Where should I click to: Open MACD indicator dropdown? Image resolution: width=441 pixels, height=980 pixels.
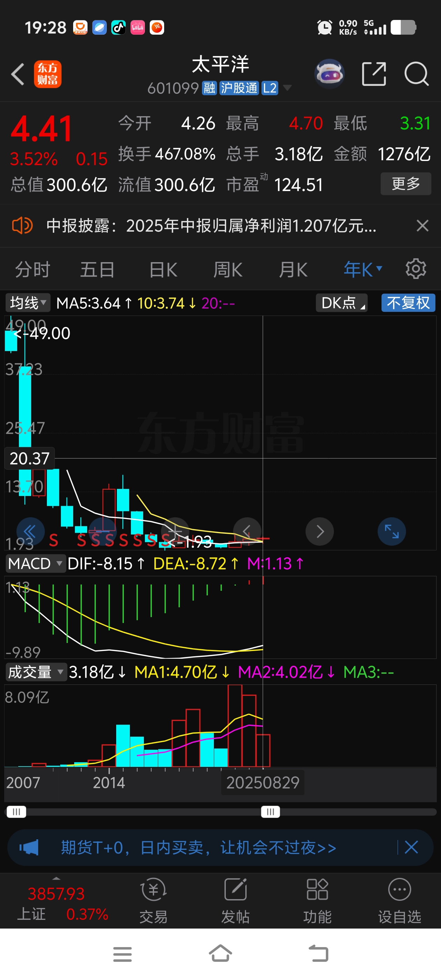tap(35, 563)
